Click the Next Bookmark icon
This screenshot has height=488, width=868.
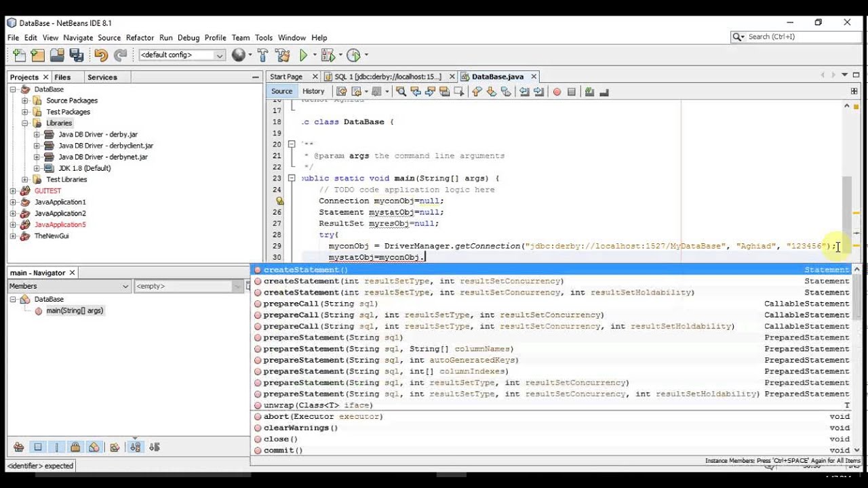pos(492,91)
